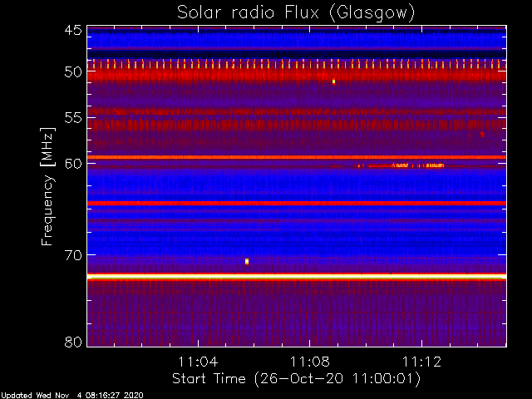This screenshot has height=399, width=532.
Task: Click the 55 frequency tick label
Action: tap(73, 118)
